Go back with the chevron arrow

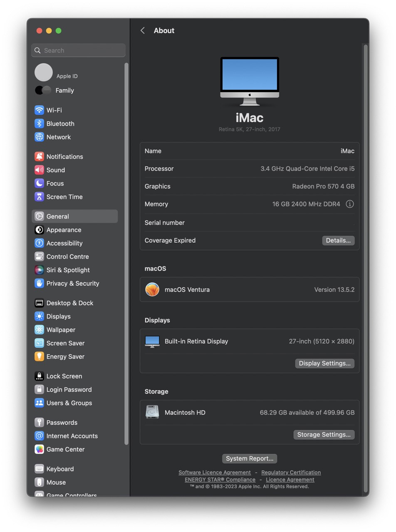coord(143,30)
